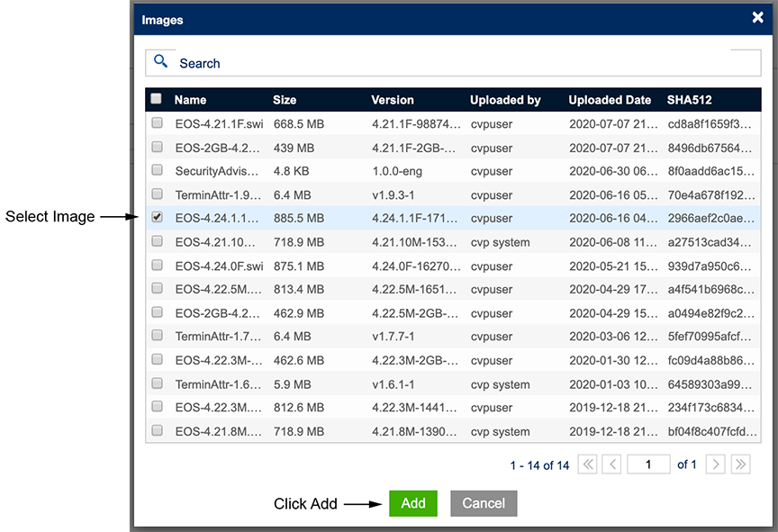Click SHA512 cell 'cd8a8f1659f3…'

coord(709,124)
